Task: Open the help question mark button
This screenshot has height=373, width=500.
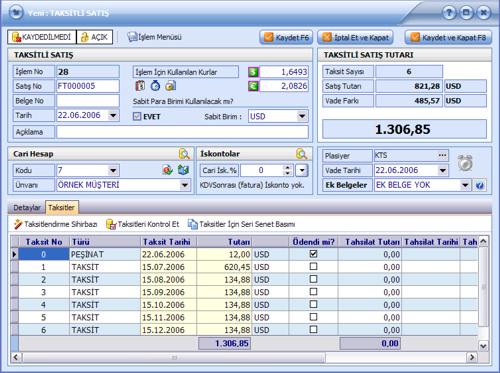Action: pos(449,13)
